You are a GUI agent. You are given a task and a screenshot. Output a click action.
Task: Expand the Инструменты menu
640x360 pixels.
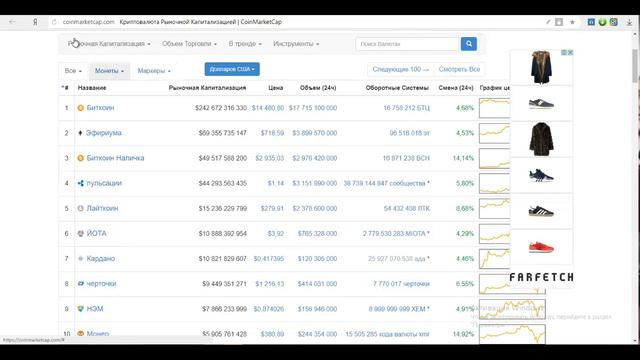296,44
